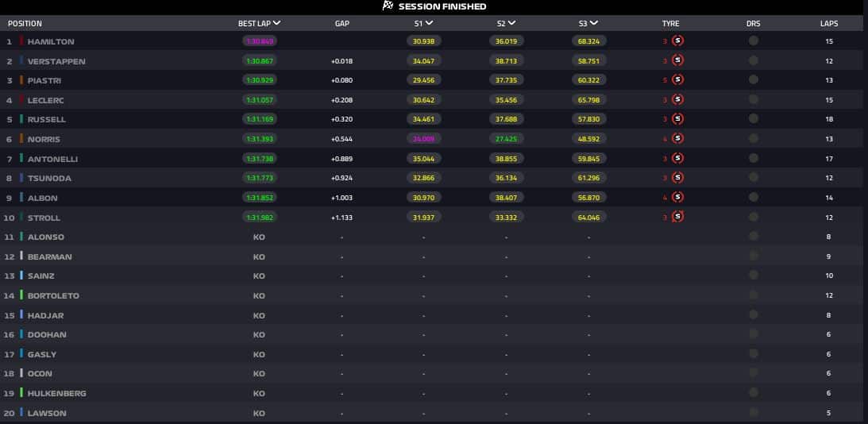Select driver name HAMILTON
Screen dimensions: 868x424
tap(51, 41)
